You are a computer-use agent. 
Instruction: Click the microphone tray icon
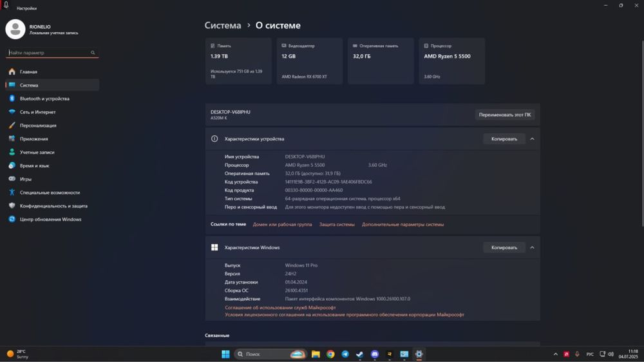click(577, 354)
